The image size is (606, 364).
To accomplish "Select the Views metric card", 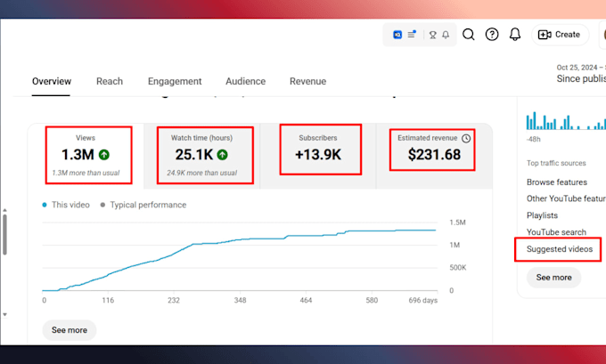I will 86,156.
